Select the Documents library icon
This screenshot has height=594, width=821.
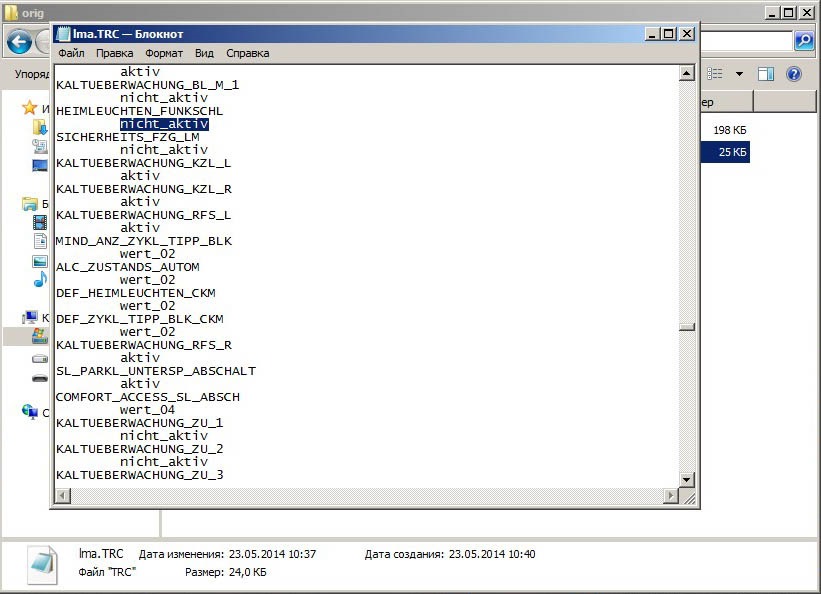click(40, 241)
